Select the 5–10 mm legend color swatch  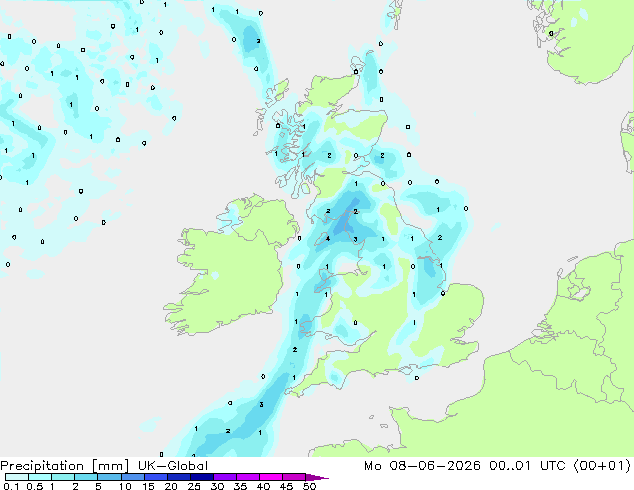pos(109,477)
